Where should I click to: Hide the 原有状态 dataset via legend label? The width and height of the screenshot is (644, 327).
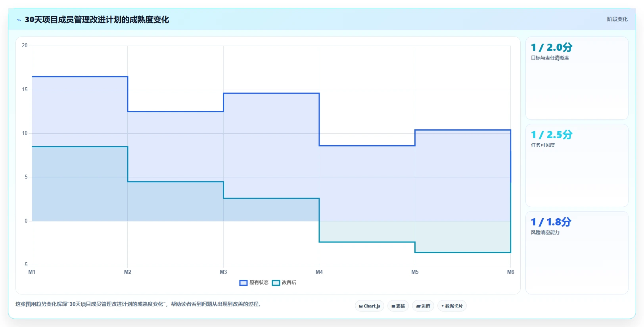(259, 283)
